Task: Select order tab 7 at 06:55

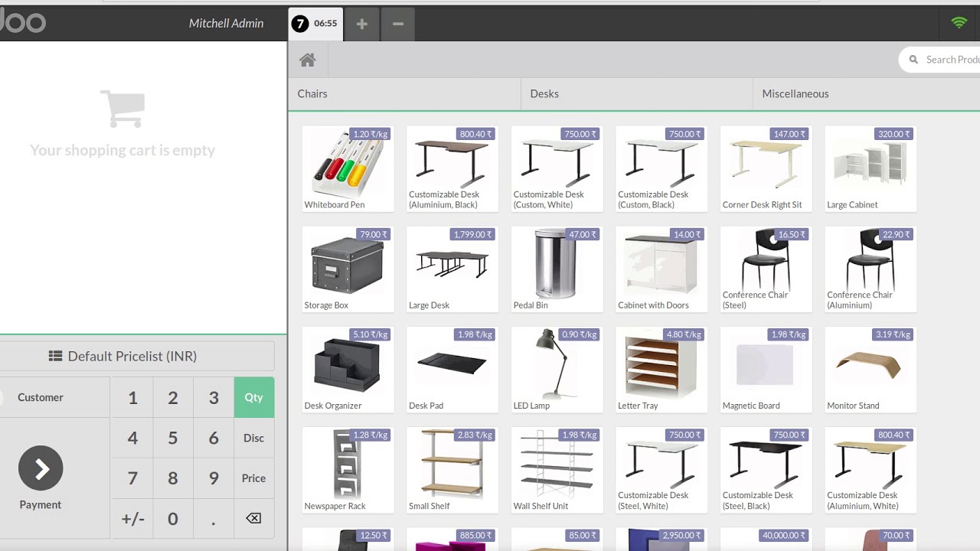Action: point(315,24)
